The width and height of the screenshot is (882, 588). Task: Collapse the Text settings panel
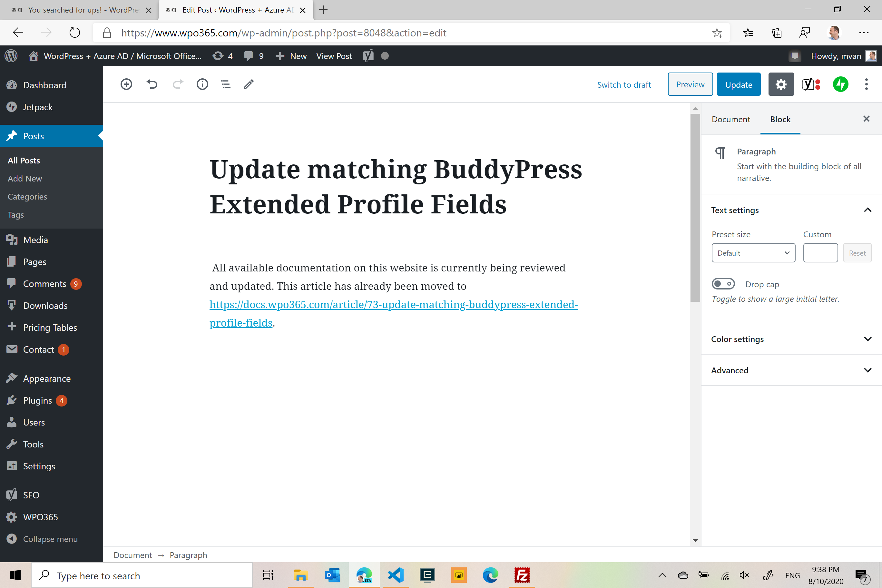tap(791, 210)
